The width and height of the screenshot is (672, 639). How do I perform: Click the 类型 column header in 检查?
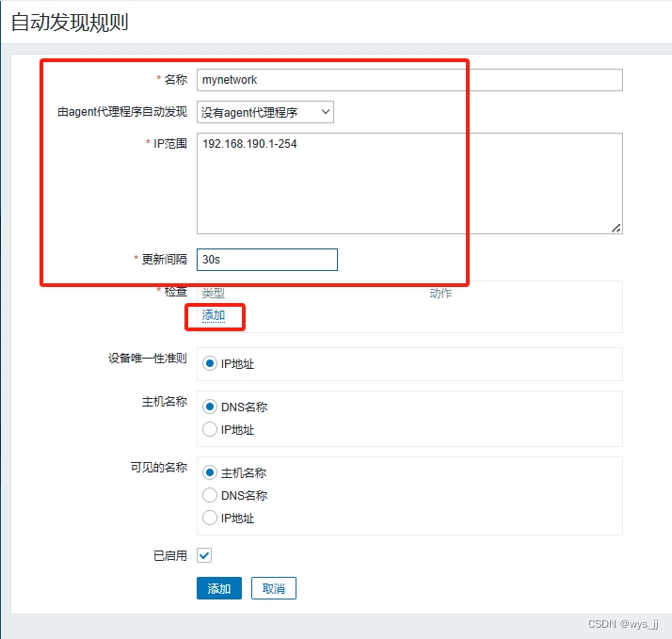pos(214,293)
